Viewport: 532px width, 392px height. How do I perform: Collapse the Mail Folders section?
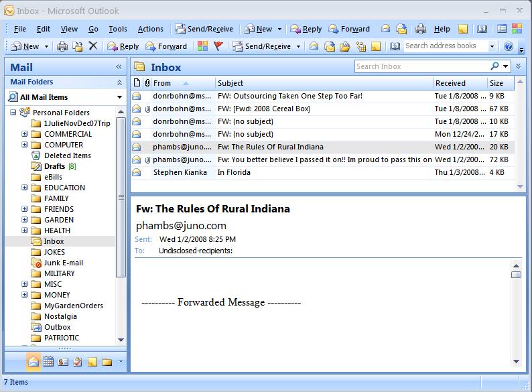click(119, 82)
